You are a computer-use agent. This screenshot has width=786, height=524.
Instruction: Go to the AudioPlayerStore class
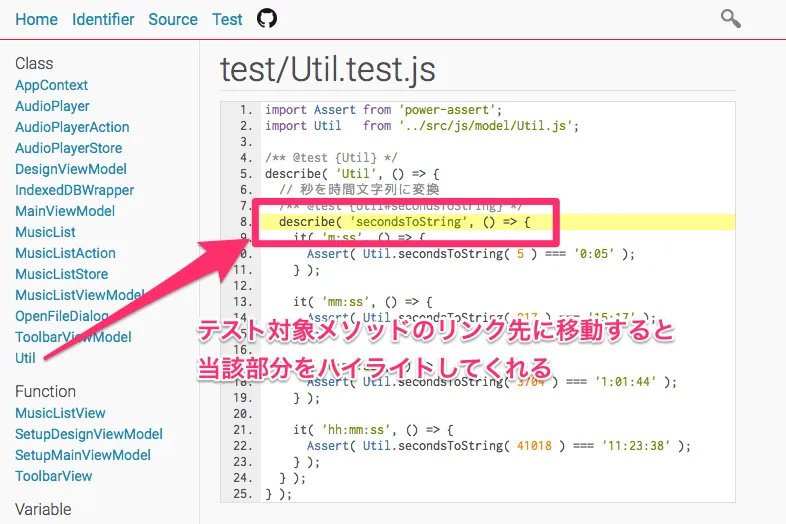[x=68, y=148]
